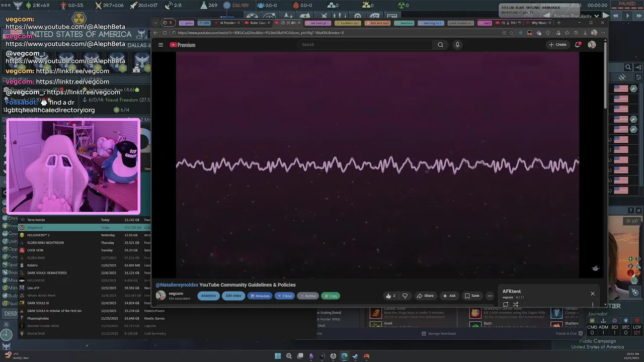Open the YouTube hamburger guide menu
The width and height of the screenshot is (644, 362).
click(160, 45)
